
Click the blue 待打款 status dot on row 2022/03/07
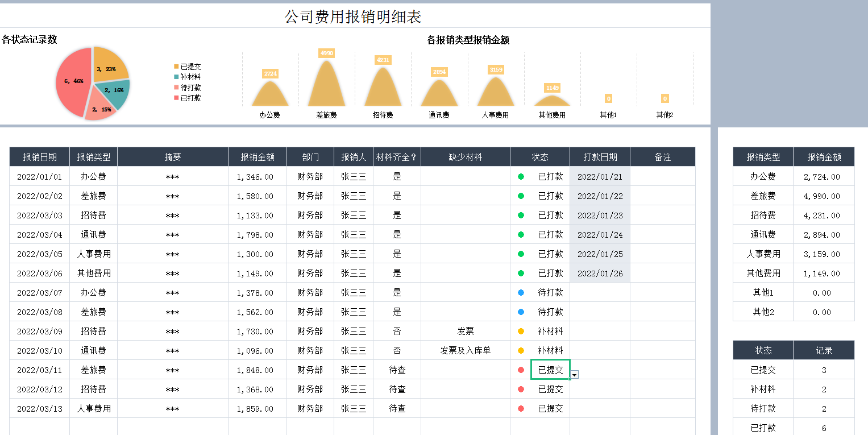click(522, 292)
